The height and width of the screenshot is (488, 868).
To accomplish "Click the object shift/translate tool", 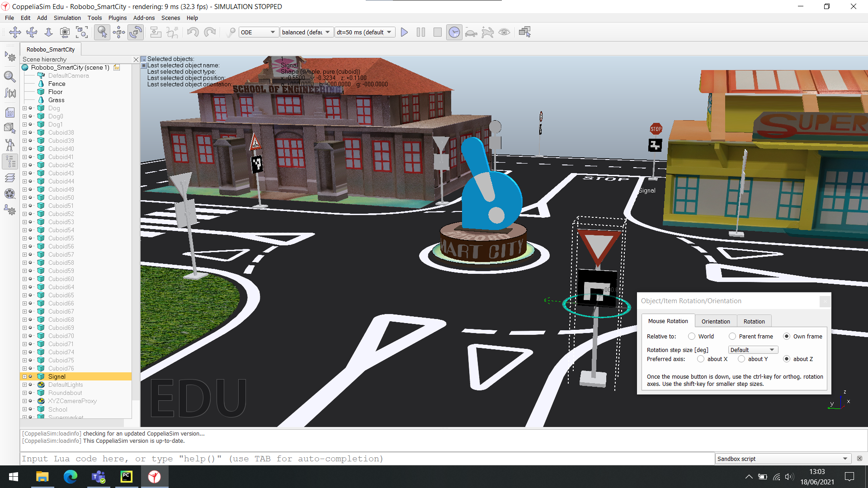I will (x=119, y=32).
